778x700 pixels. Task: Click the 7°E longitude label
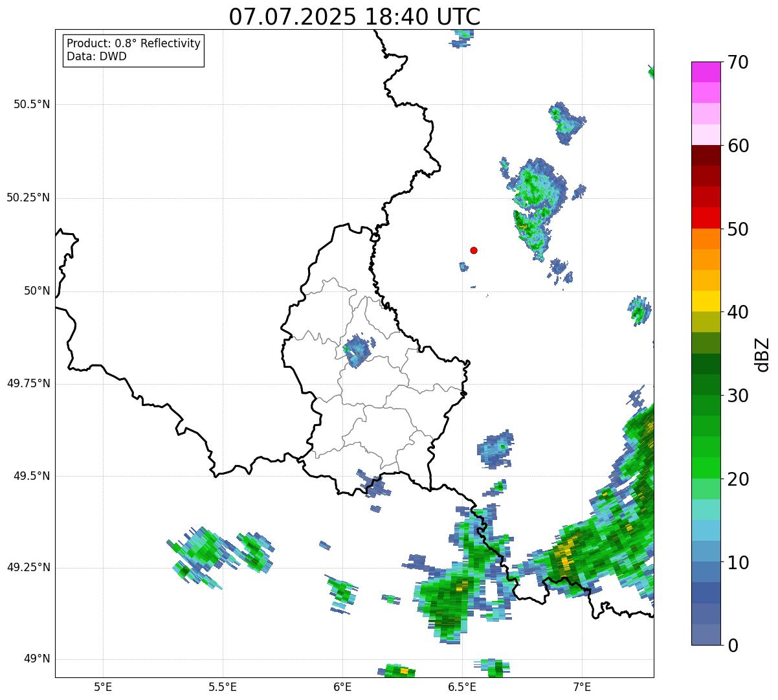pyautogui.click(x=582, y=687)
